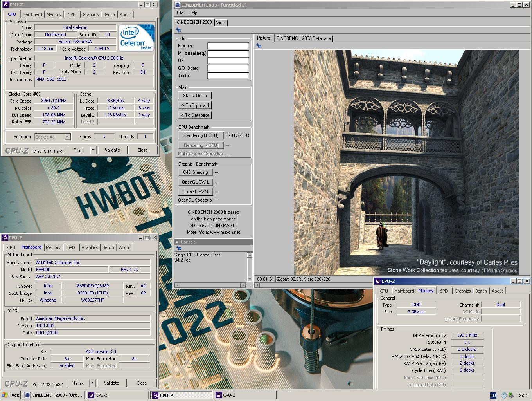Image resolution: width=532 pixels, height=401 pixels.
Task: Click the OpenGL SW-L button
Action: [x=196, y=182]
